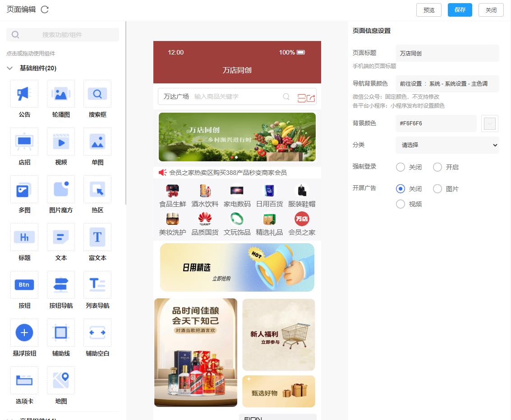Screen dimensions: 511x420
Task: Choose the 选项卡 tab component icon
Action: pos(24,381)
